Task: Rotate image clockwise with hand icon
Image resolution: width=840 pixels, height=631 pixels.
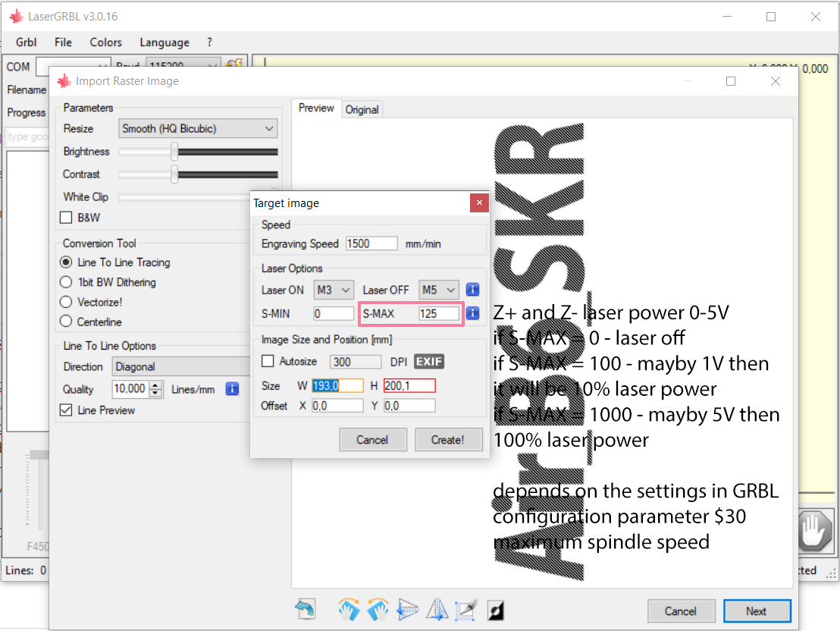Action: coord(348,610)
